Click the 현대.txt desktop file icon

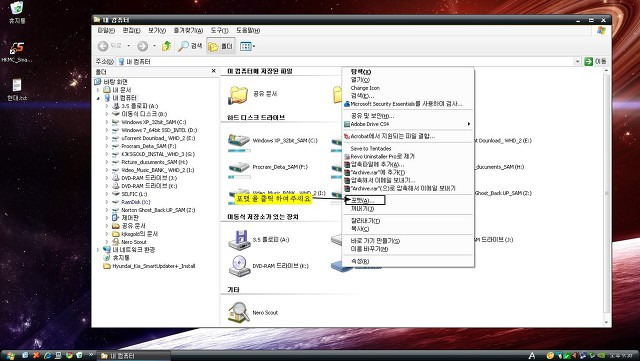click(x=16, y=86)
